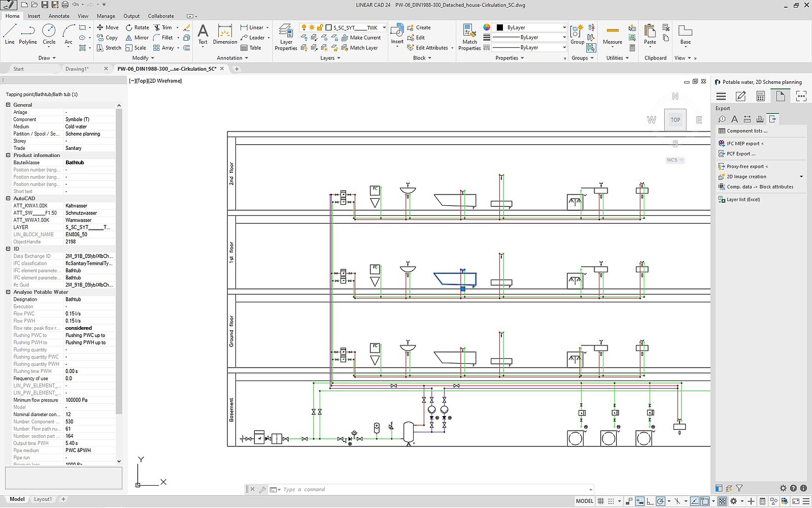The image size is (812, 508).
Task: Toggle grid display in status bar
Action: [x=601, y=501]
